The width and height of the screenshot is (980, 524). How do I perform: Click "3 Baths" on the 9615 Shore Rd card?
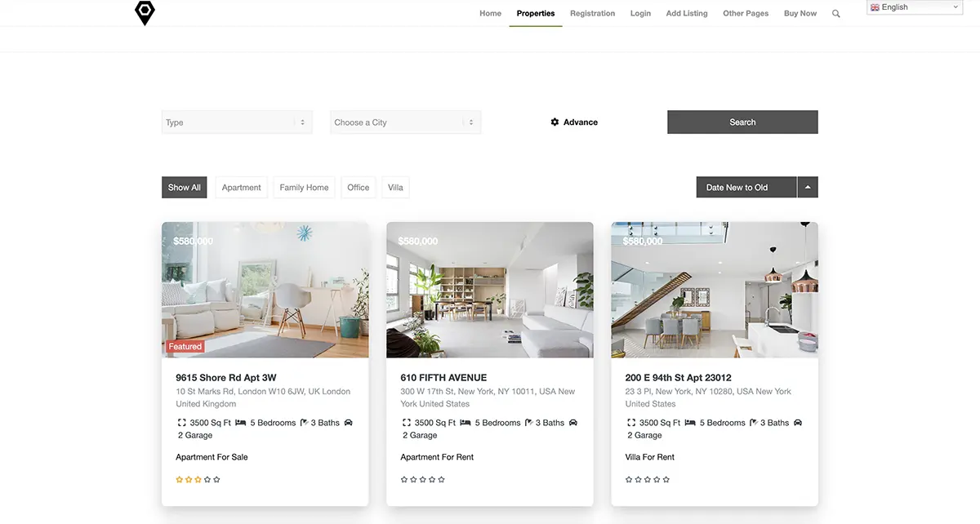[x=325, y=423]
